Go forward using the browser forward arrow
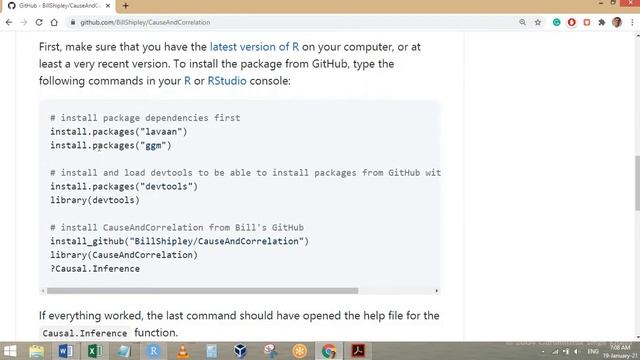The image size is (640, 360). coord(24,22)
